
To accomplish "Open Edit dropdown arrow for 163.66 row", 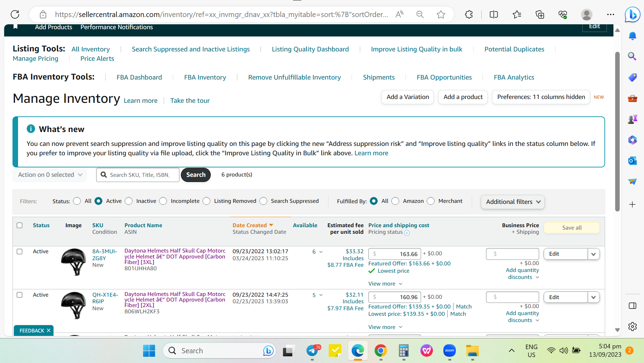I will point(594,254).
